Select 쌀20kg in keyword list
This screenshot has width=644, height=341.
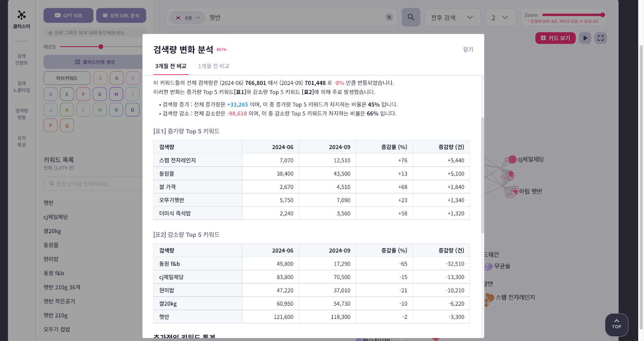tap(52, 231)
